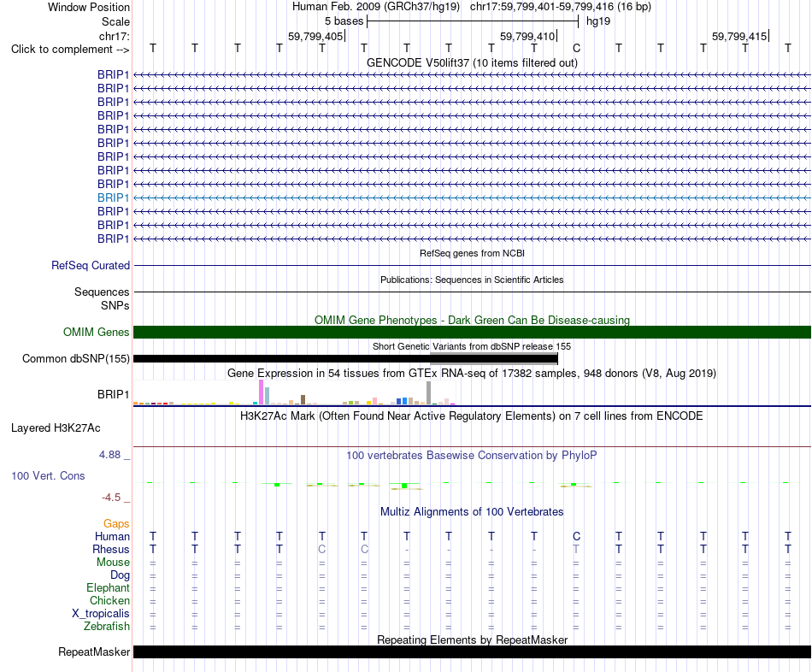Click the Mouse alignment row label
812x672 pixels.
click(113, 563)
